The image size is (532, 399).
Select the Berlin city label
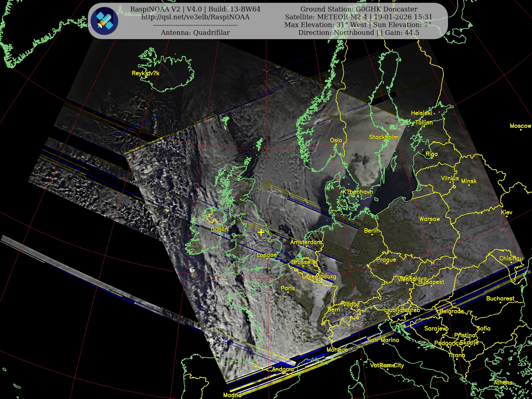[x=371, y=231]
